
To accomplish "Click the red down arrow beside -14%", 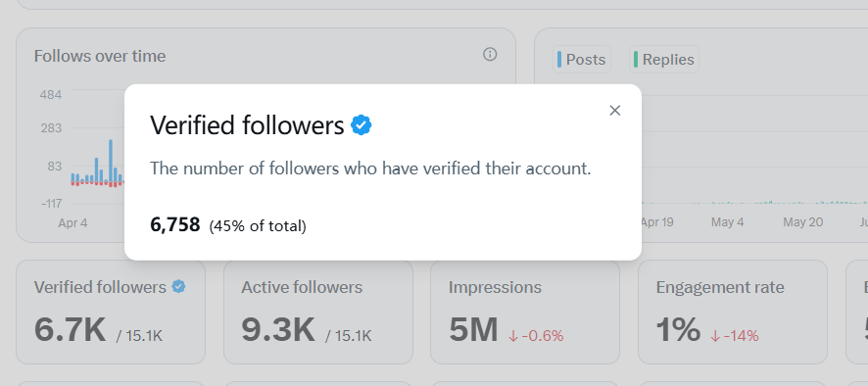I will [715, 336].
